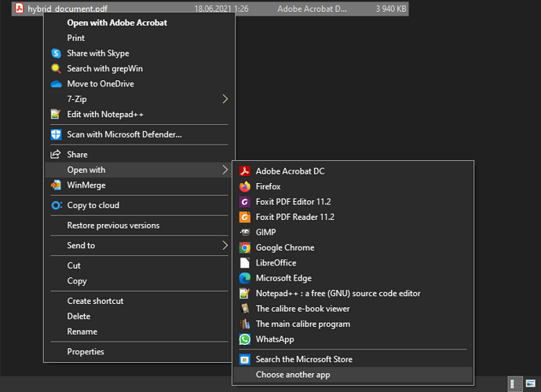The width and height of the screenshot is (541, 392).
Task: Switch to details view icon in status bar
Action: (514, 383)
